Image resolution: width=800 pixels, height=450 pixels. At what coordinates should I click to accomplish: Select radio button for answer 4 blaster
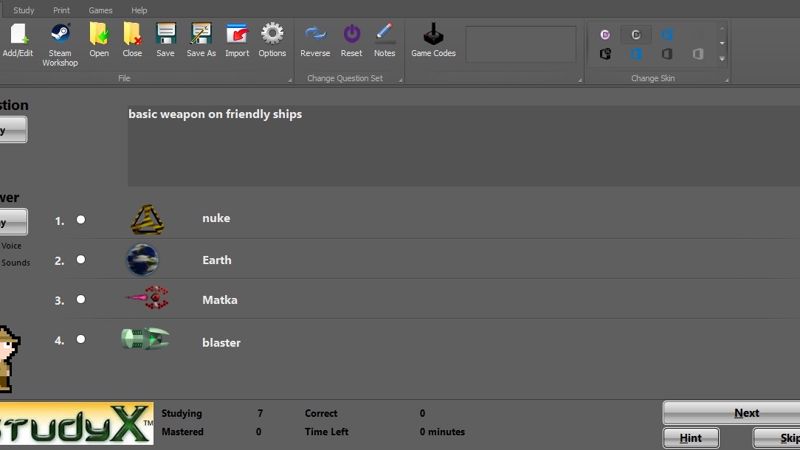click(x=81, y=339)
